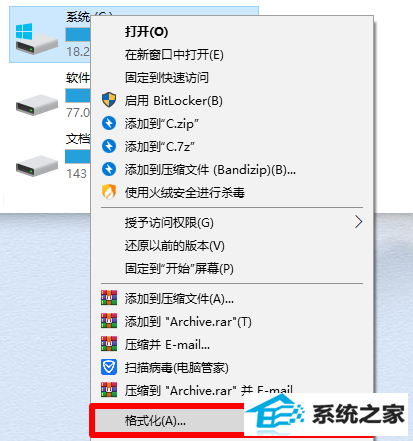Select the system C drive icon
This screenshot has width=413, height=441.
pos(36,38)
